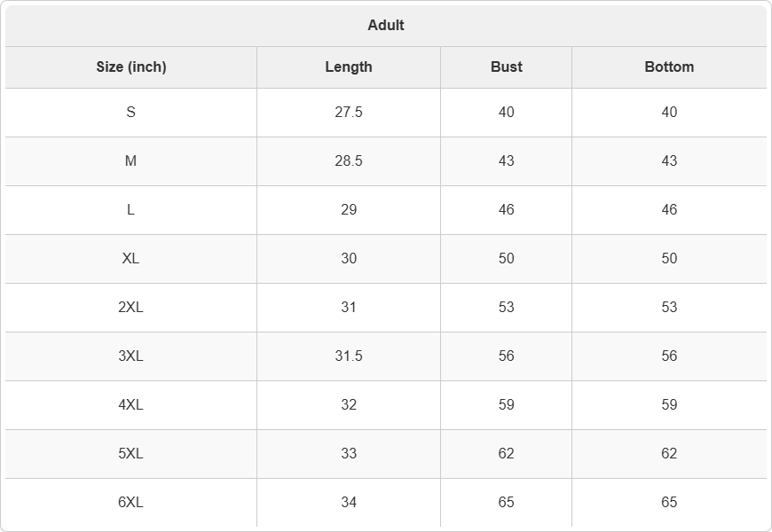Select the S size row label

pyautogui.click(x=131, y=113)
